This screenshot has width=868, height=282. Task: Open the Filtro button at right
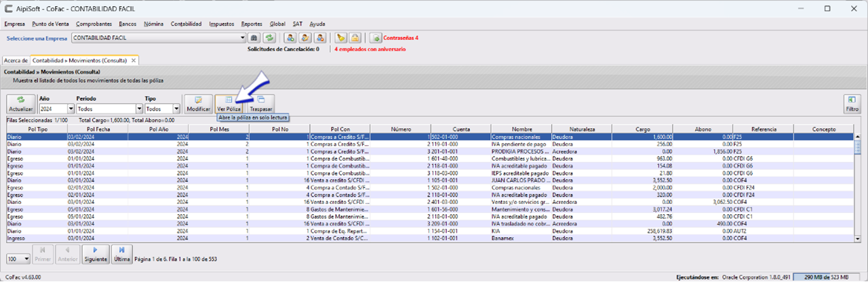point(852,103)
